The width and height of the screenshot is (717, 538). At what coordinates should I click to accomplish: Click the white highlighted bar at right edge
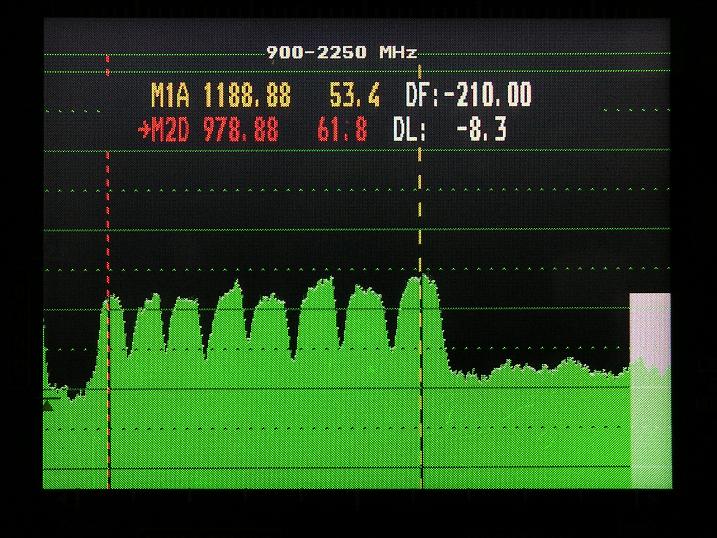pyautogui.click(x=649, y=390)
